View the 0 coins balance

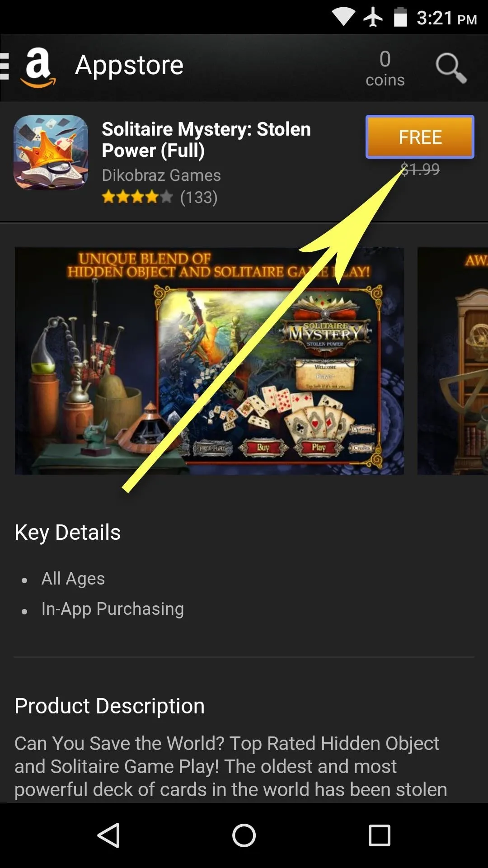(x=385, y=69)
